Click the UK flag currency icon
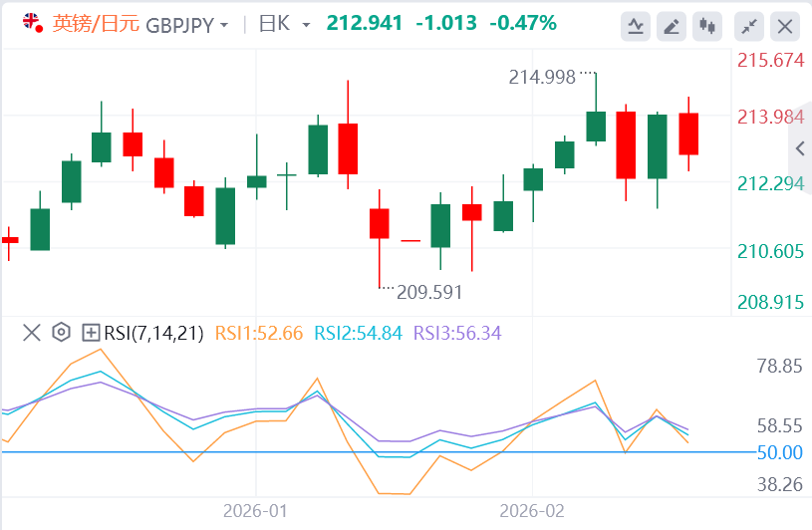The width and height of the screenshot is (812, 530). [32, 24]
